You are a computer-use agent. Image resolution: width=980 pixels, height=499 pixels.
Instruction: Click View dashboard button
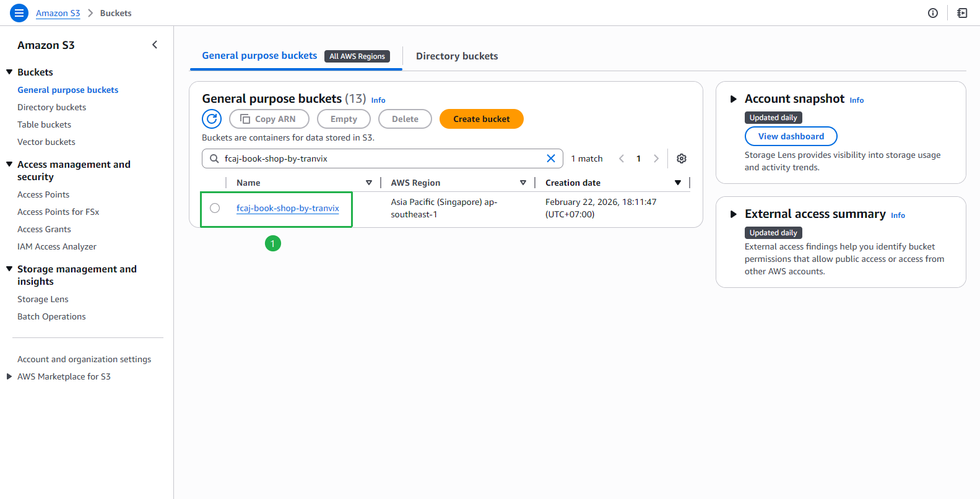pyautogui.click(x=791, y=136)
